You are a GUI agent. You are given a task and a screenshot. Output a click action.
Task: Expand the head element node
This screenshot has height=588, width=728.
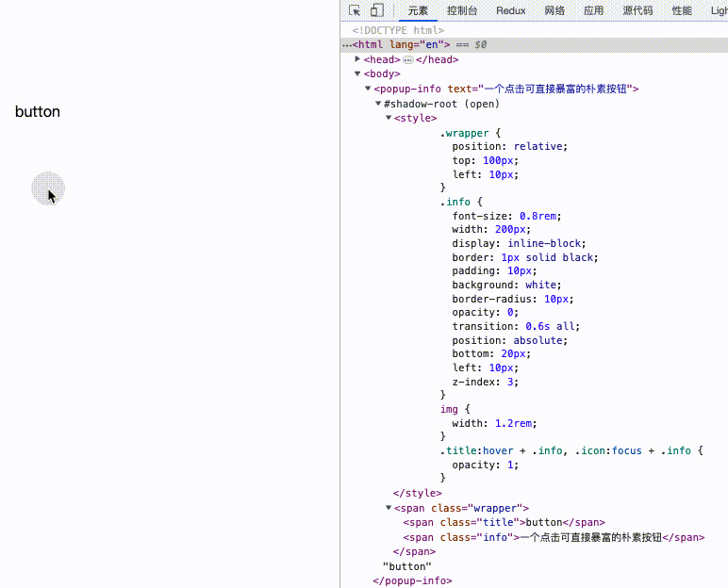coord(357,59)
